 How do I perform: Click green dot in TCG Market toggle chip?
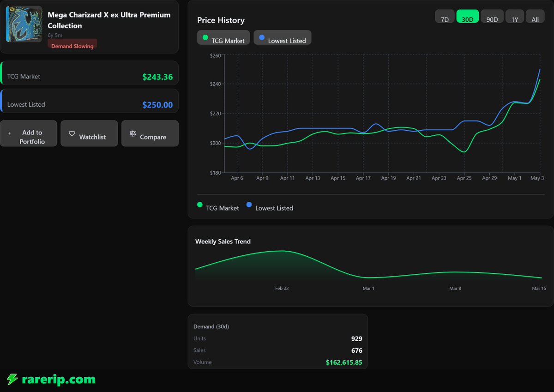205,37
